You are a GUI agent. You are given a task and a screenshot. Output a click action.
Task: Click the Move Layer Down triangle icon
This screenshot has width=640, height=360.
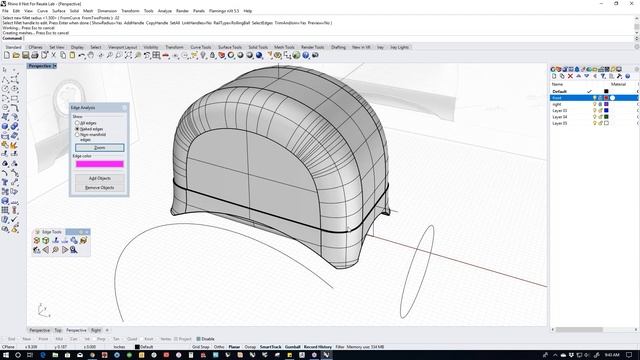point(587,76)
